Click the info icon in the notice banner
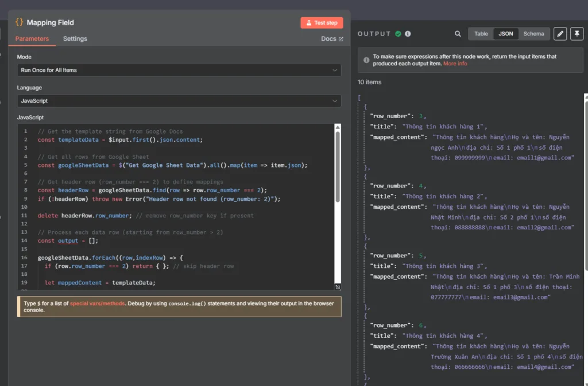The height and width of the screenshot is (386, 588). coord(366,60)
